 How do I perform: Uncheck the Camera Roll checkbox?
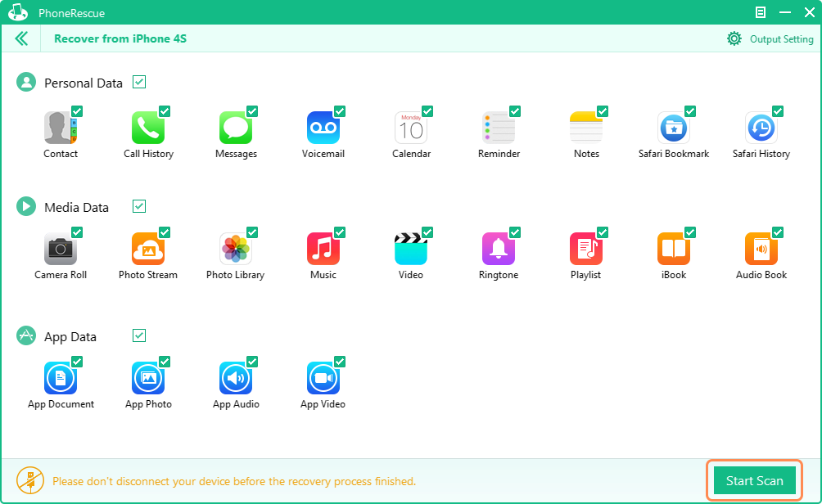pyautogui.click(x=77, y=232)
